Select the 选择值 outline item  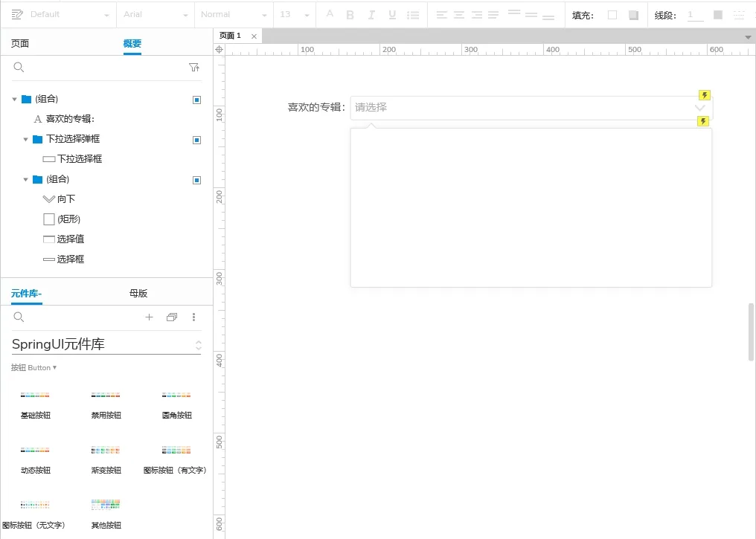(71, 239)
